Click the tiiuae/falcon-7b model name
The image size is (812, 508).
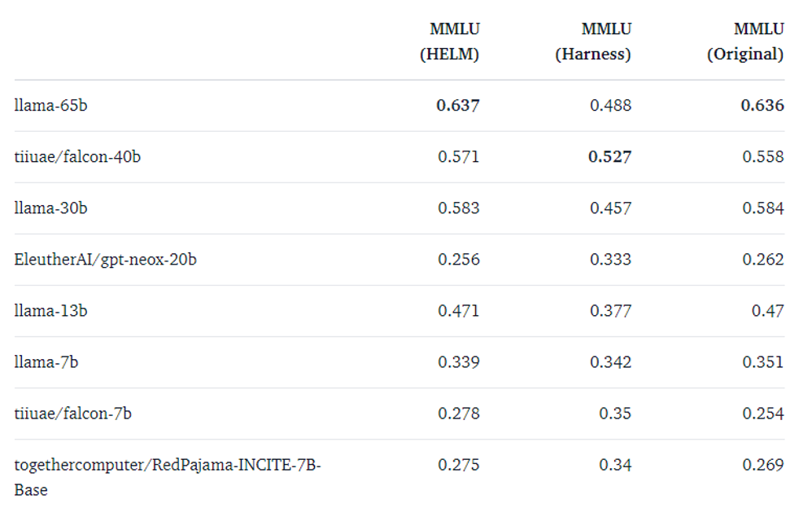point(72,414)
